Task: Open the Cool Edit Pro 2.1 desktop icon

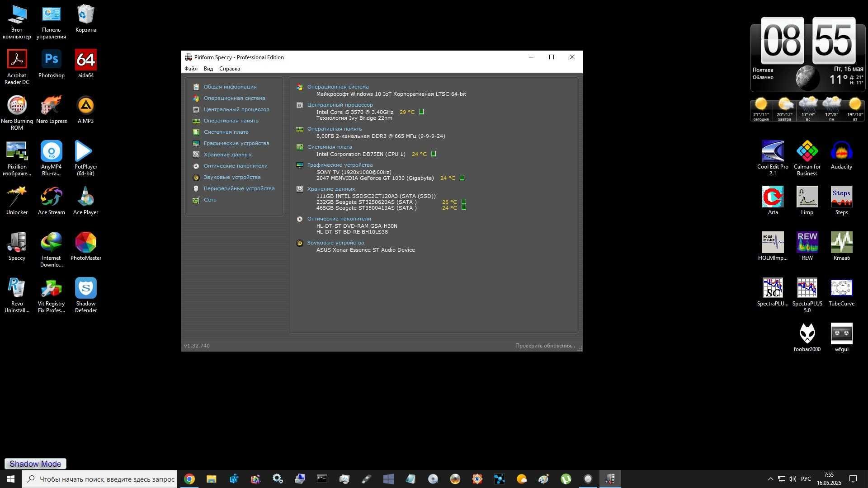Action: tap(773, 158)
